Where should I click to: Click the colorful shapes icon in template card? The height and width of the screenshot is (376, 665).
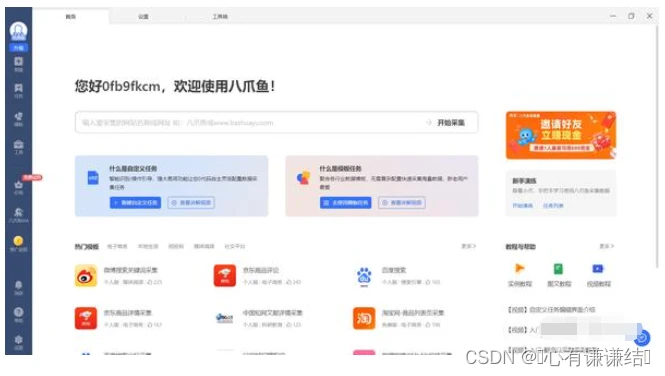[x=303, y=178]
